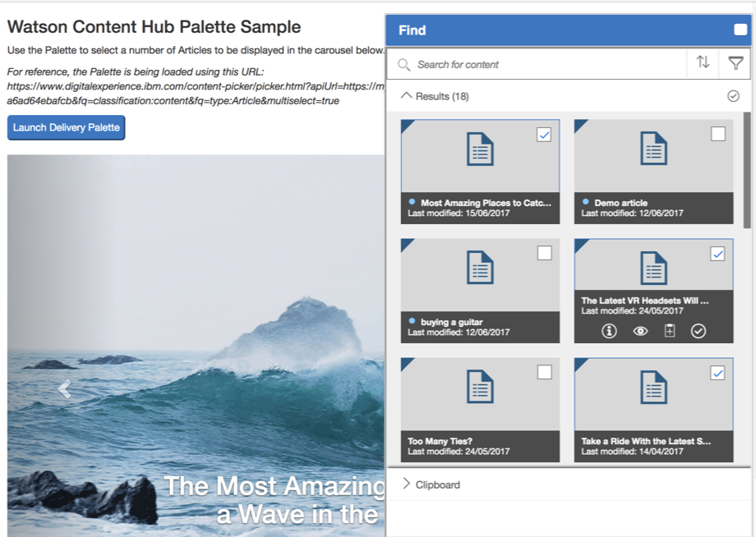Click document icon of Most Amazing Places card
Image resolution: width=756 pixels, height=537 pixels.
pyautogui.click(x=480, y=149)
